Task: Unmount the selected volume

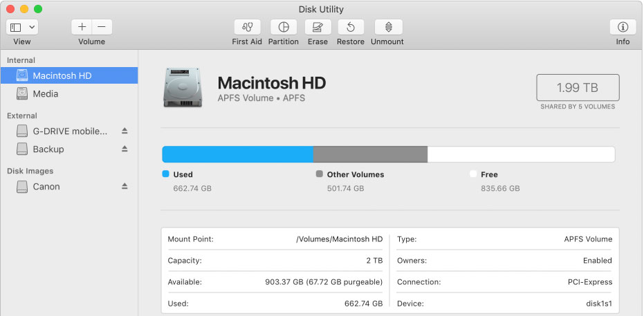Action: tap(389, 27)
